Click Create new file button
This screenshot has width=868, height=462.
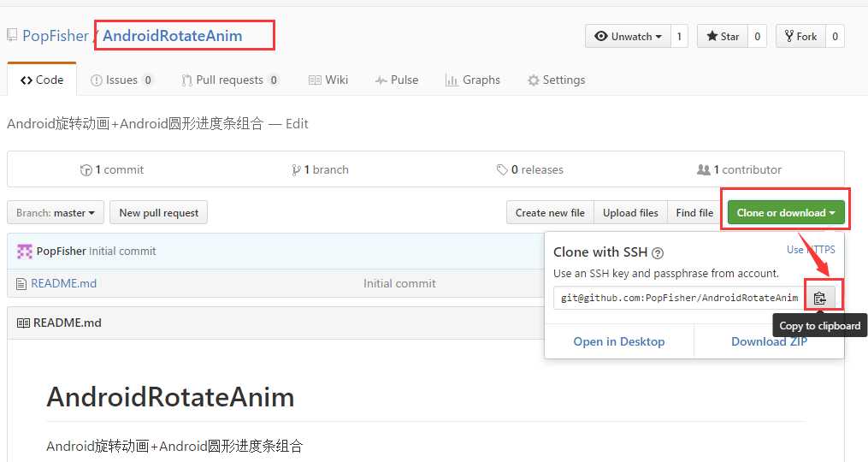pyautogui.click(x=550, y=213)
